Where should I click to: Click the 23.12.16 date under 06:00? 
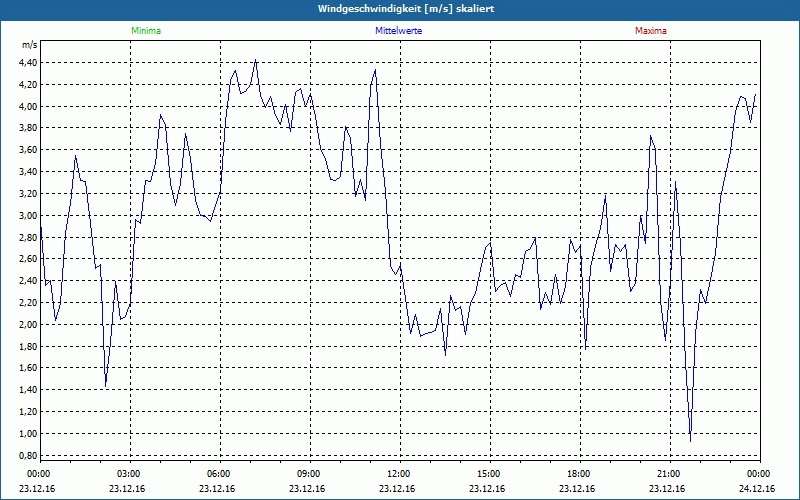point(217,489)
